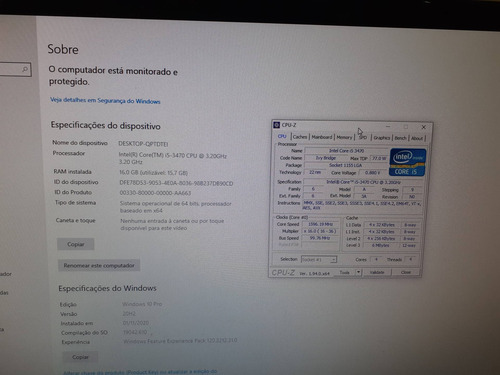500x375 pixels.
Task: Open the product key change link at bottom
Action: click(140, 372)
